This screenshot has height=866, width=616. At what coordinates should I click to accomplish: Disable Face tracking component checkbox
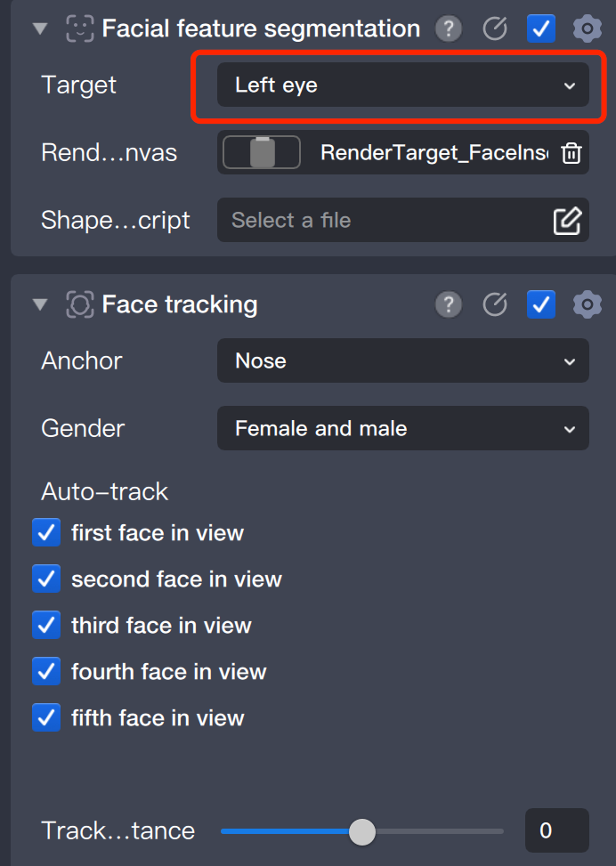(540, 305)
